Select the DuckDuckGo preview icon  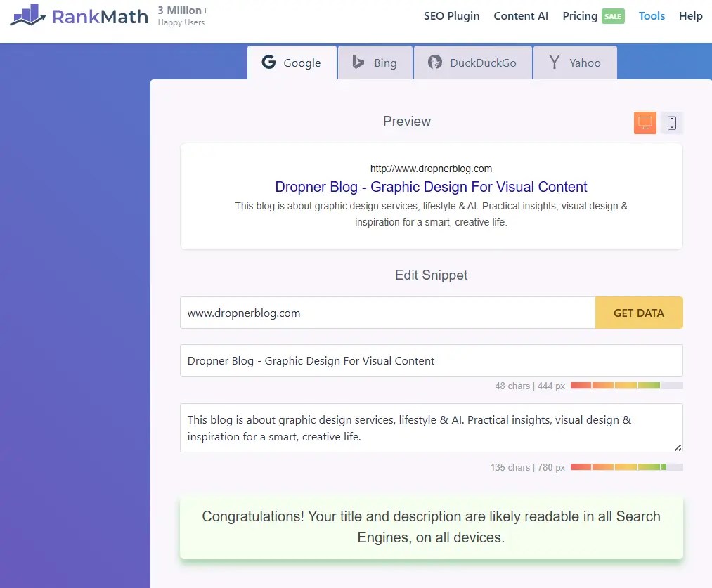pyautogui.click(x=435, y=63)
